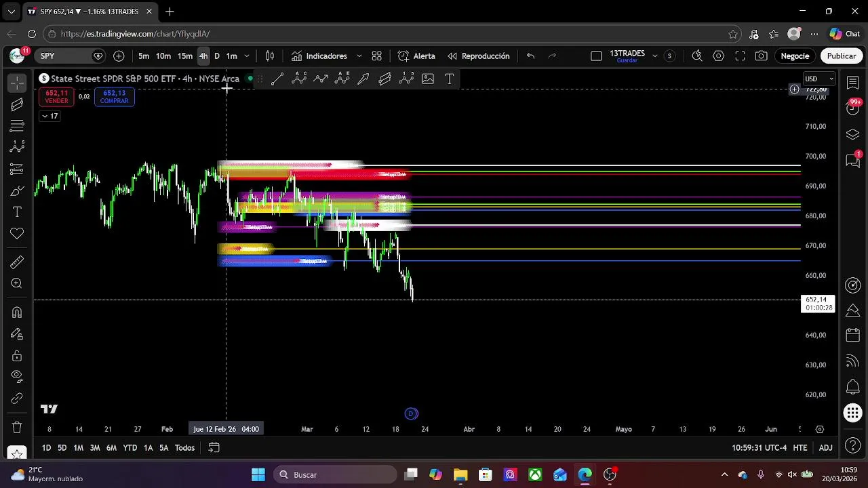Open the chats panel icon
The image size is (868, 488).
pyautogui.click(x=853, y=161)
